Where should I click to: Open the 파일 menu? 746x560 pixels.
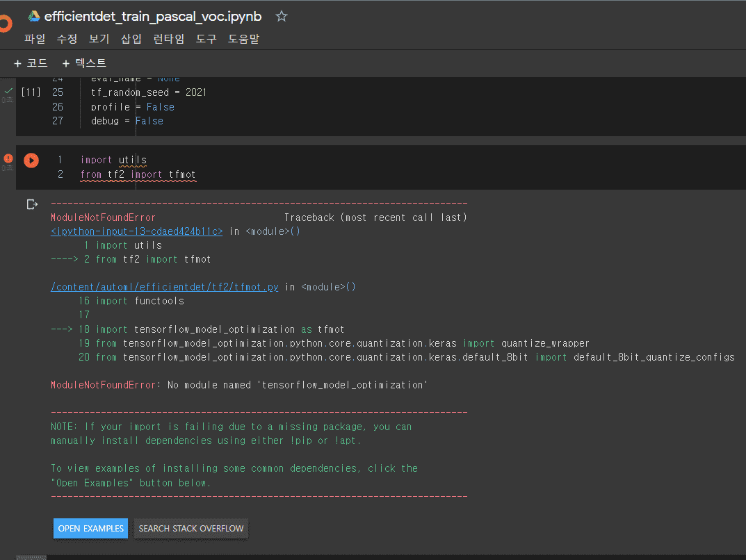click(x=35, y=39)
